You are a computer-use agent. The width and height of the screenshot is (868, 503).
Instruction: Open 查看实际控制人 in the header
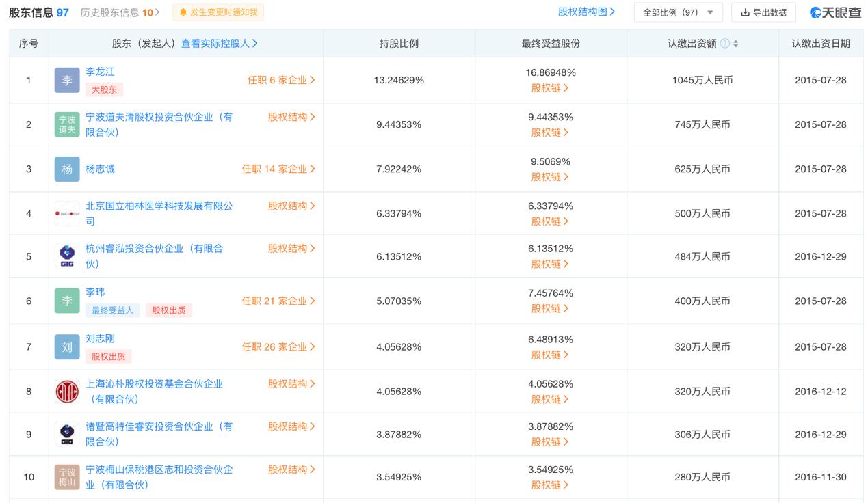pos(216,42)
